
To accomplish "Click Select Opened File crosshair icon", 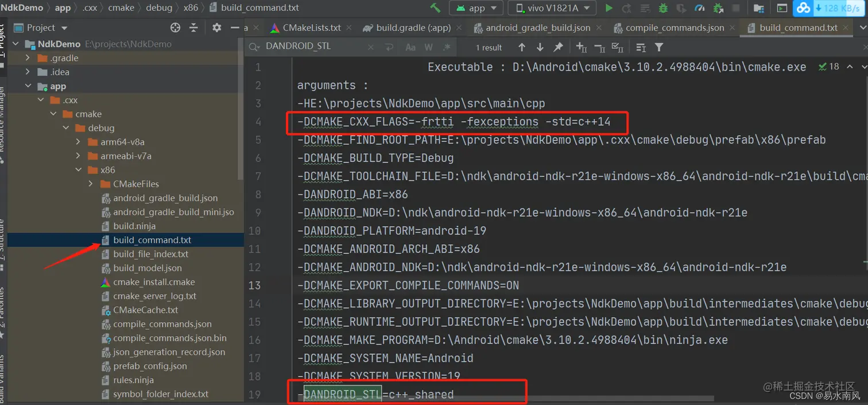I will coord(176,28).
